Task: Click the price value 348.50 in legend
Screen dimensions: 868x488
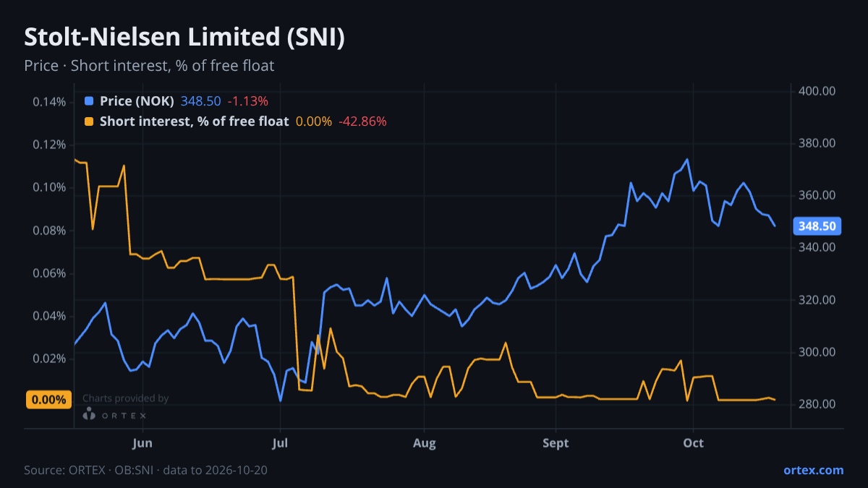Action: (201, 101)
